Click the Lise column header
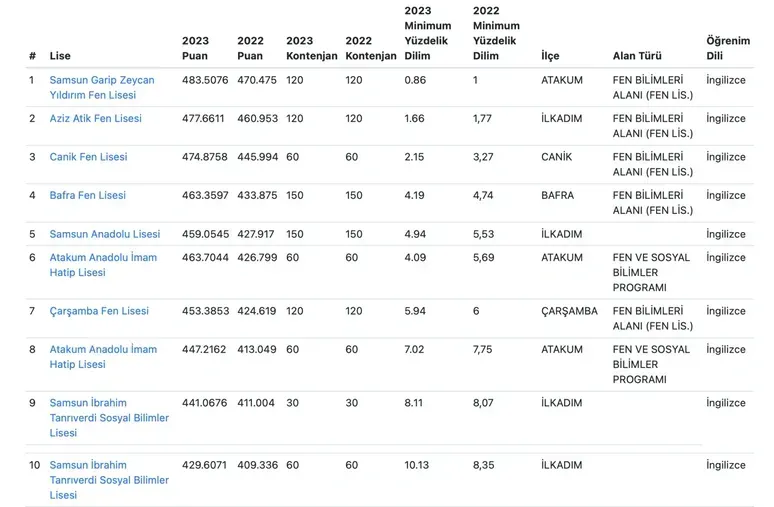Image resolution: width=774 pixels, height=507 pixels. coord(60,56)
